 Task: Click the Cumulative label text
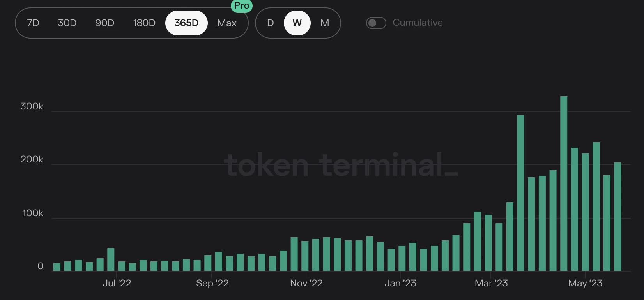click(x=418, y=23)
